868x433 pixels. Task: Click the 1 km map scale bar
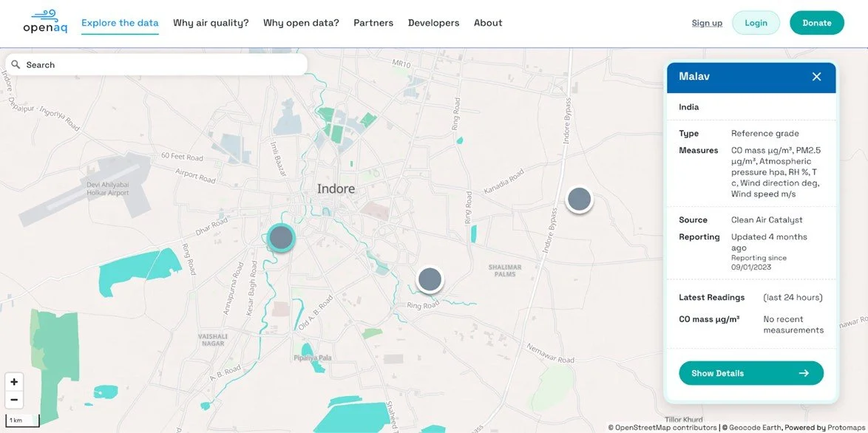click(x=22, y=420)
